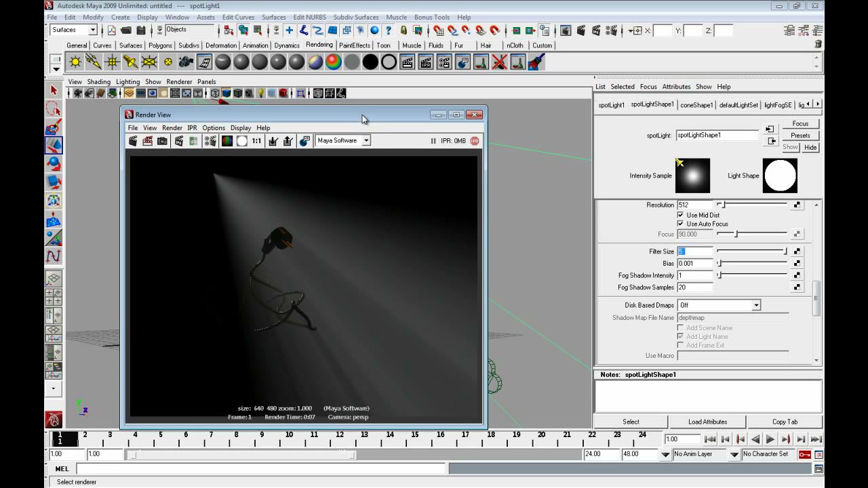Click the Fog Shadow Intensity slider
This screenshot has height=488, width=868.
(x=752, y=276)
